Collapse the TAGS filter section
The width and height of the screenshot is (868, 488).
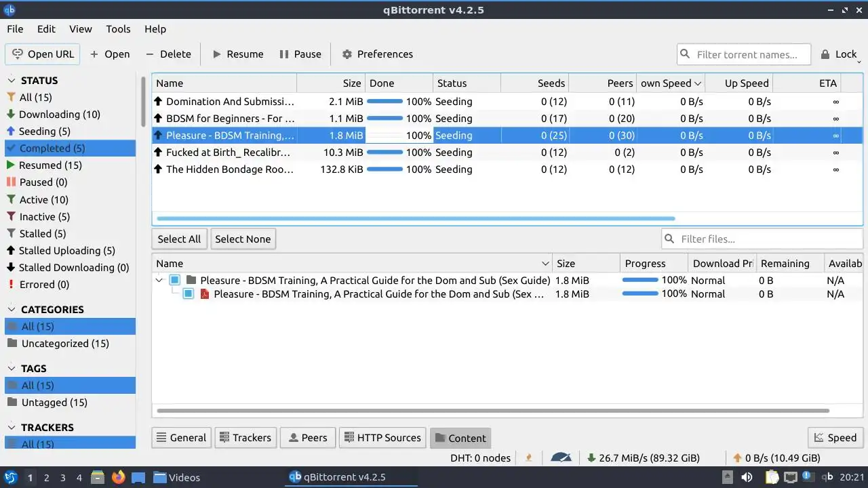(x=12, y=368)
